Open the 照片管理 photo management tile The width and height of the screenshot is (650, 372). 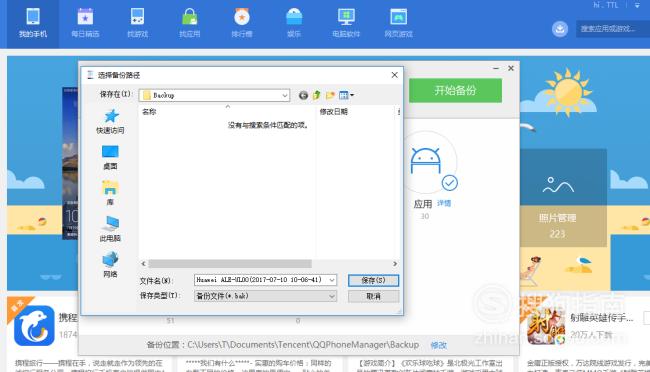coord(563,198)
